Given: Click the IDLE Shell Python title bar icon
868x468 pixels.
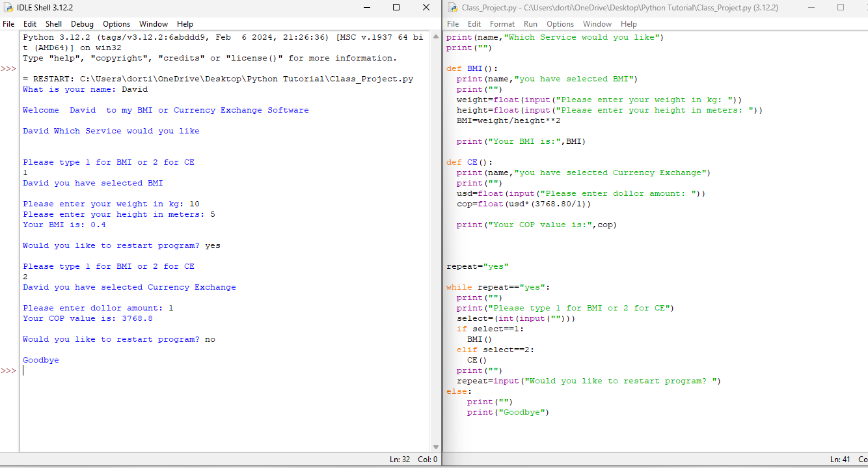Looking at the screenshot, I should point(8,8).
